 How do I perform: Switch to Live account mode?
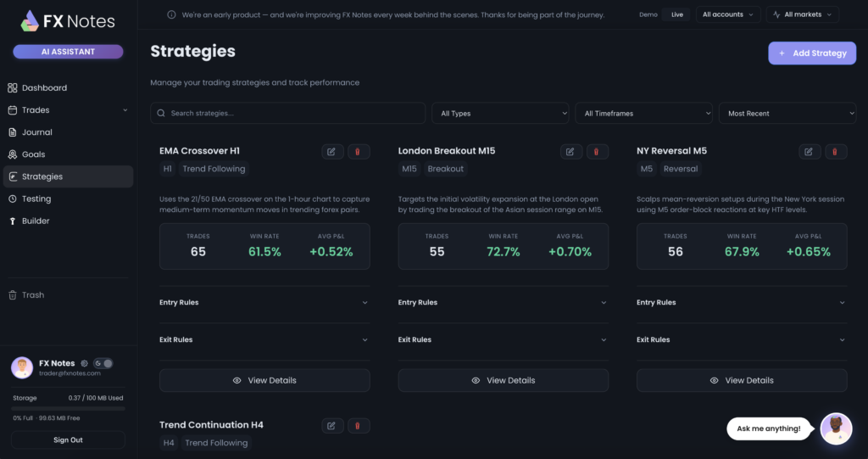point(676,14)
